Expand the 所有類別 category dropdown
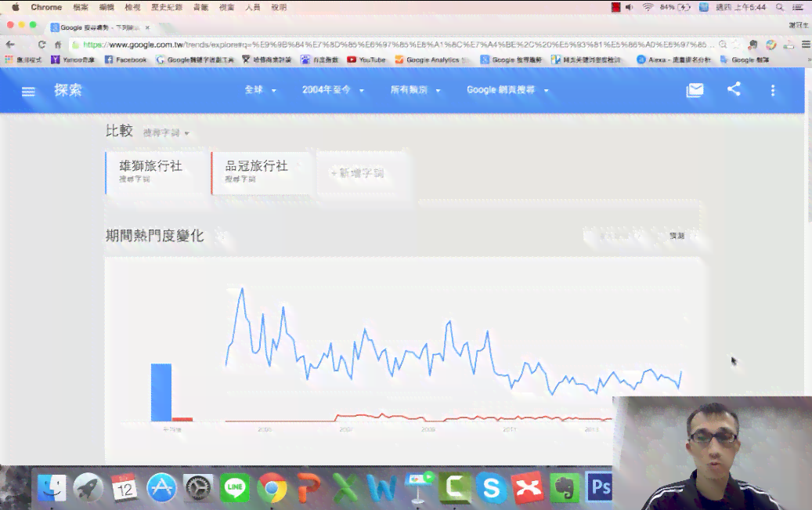Image resolution: width=812 pixels, height=510 pixels. (415, 90)
